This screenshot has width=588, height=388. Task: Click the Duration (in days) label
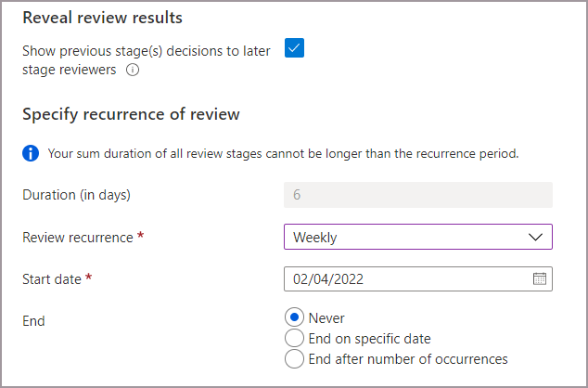(76, 195)
